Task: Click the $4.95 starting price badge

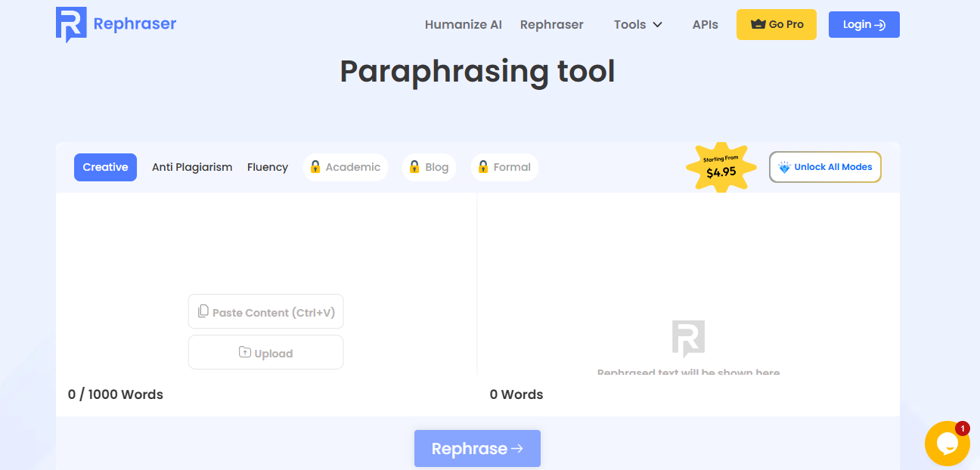Action: coord(721,167)
